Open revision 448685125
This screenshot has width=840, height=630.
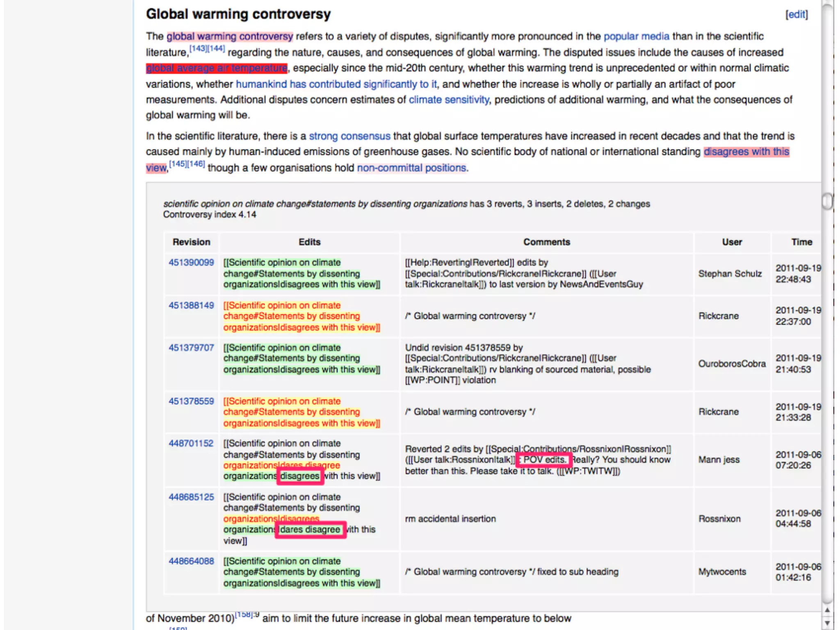191,497
